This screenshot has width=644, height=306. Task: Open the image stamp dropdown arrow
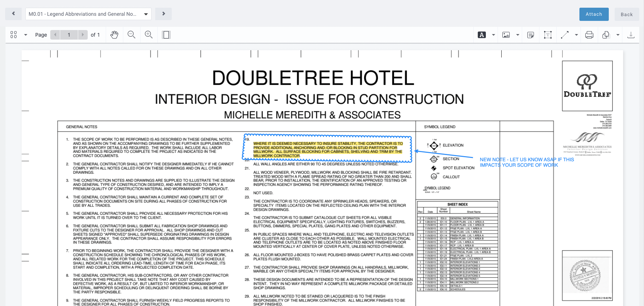(518, 35)
